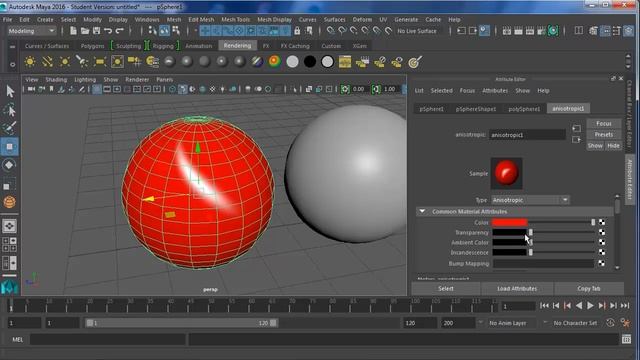Go to the end of playback range
Viewport: 640px width, 360px height.
[625, 305]
